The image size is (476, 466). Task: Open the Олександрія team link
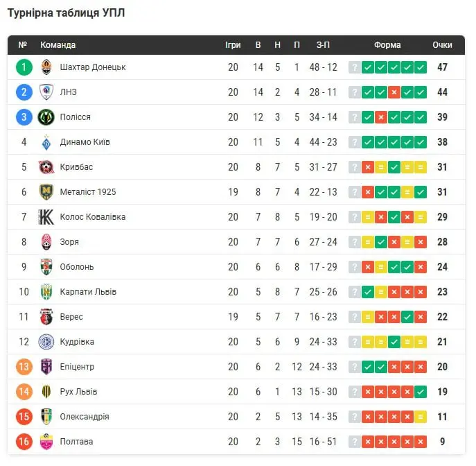(85, 417)
